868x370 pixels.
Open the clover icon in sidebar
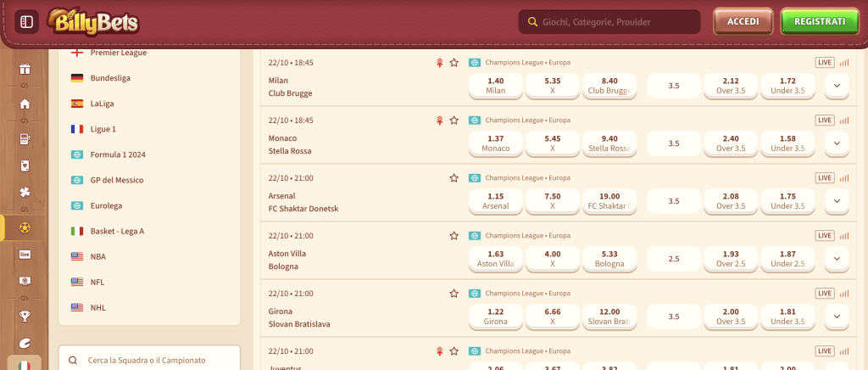point(25,192)
